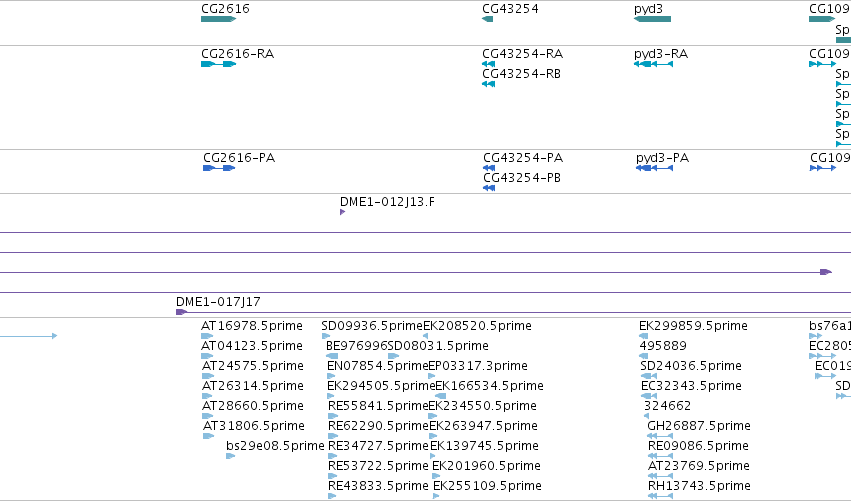Select the CG43254-PB protein glyph

coord(489,188)
